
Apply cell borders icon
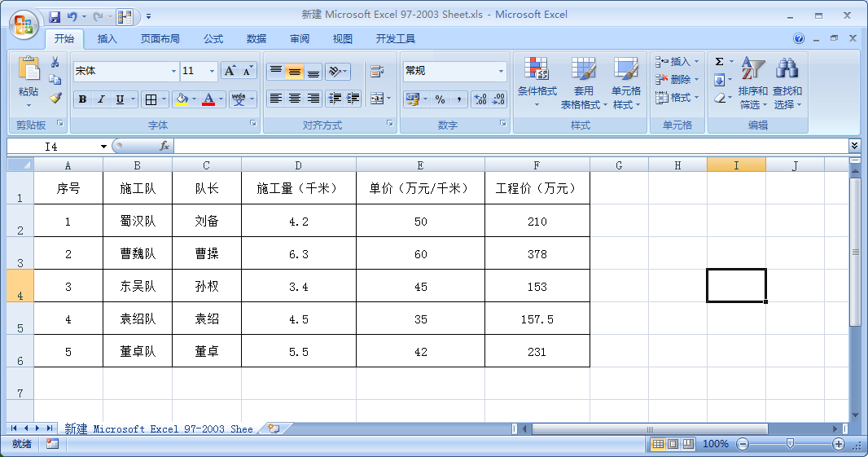pos(151,99)
